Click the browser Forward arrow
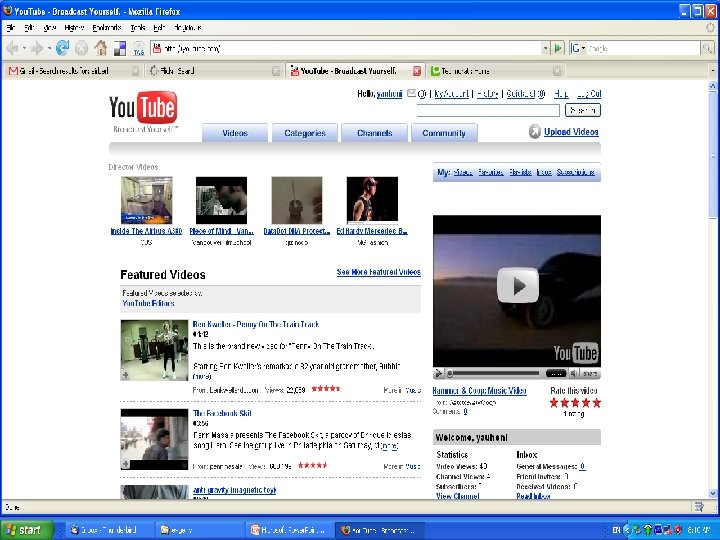 tap(37, 48)
